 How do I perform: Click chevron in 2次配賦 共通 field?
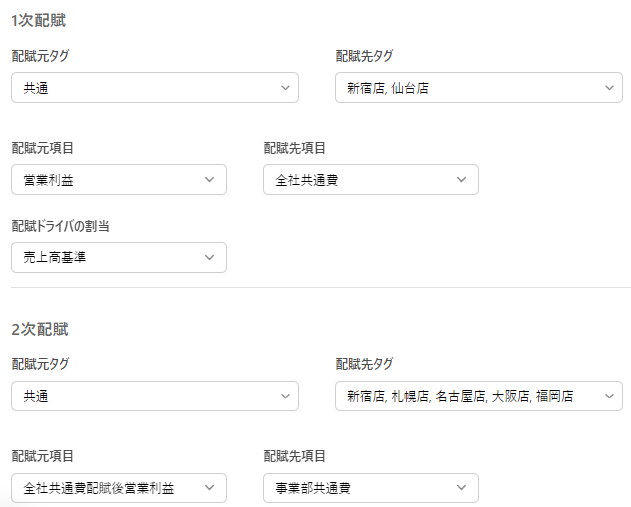pyautogui.click(x=286, y=396)
